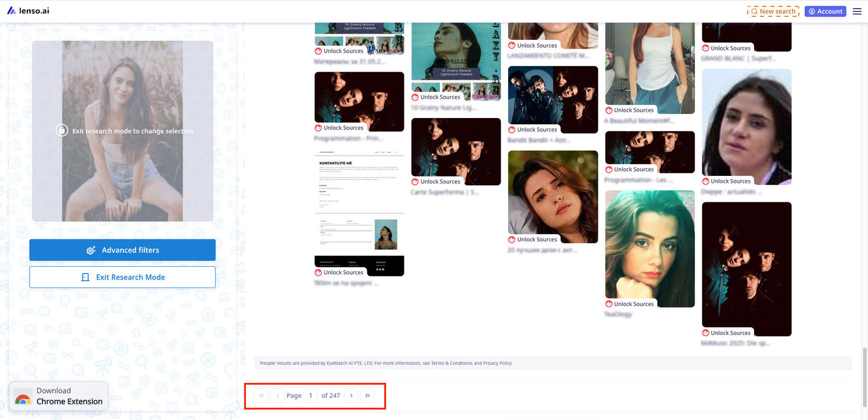
Task: Click Exit Research Mode button
Action: coord(123,277)
